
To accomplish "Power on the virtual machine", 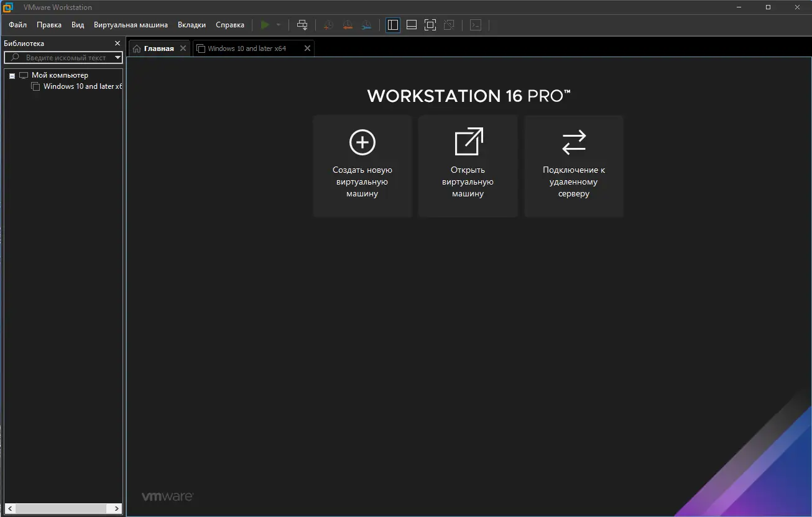I will point(266,25).
